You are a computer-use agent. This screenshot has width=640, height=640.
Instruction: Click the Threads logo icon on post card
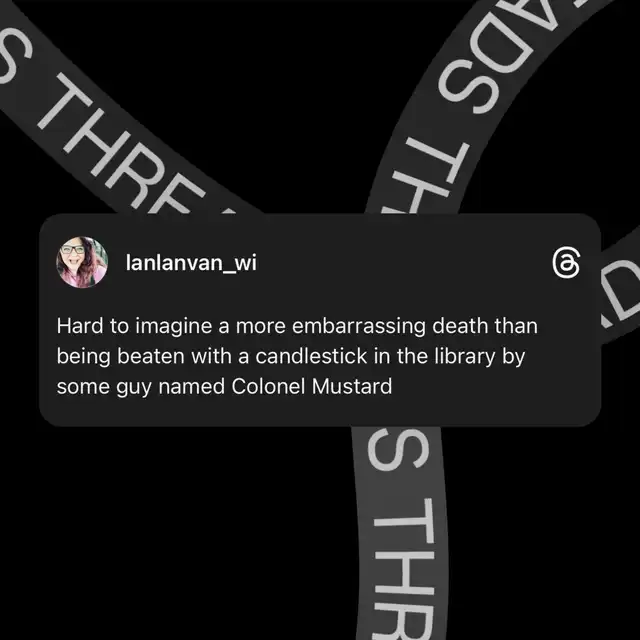[x=566, y=263]
